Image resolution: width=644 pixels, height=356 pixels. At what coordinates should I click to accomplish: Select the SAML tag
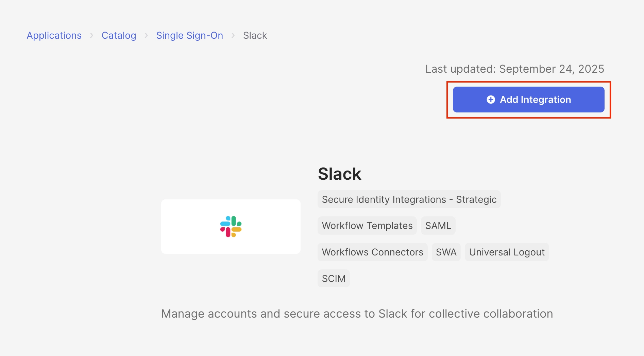coord(438,226)
